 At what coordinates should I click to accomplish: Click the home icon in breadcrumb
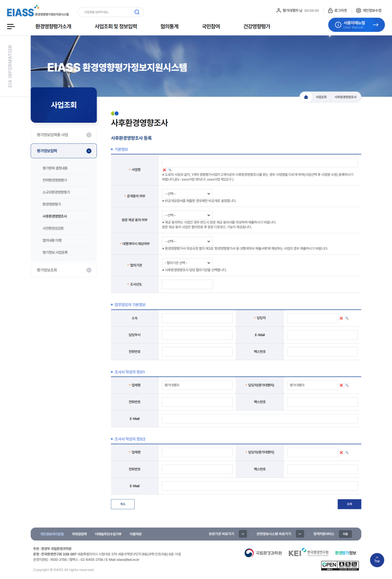(x=306, y=97)
